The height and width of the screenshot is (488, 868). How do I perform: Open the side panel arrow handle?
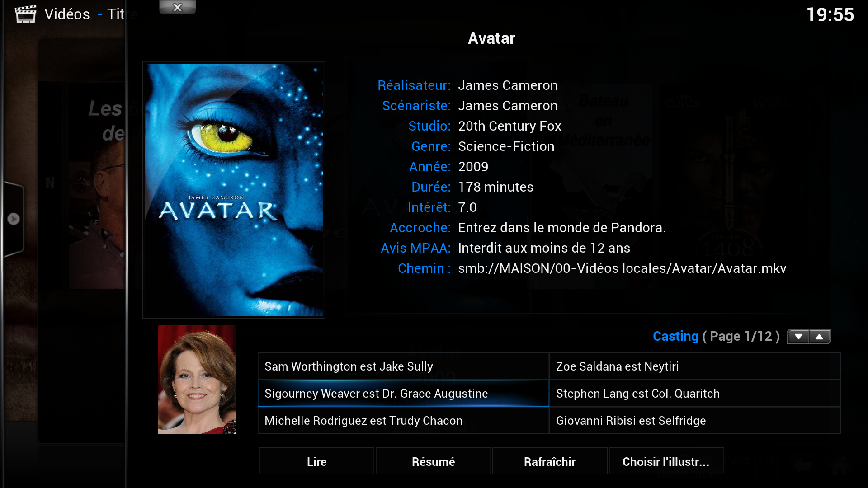(x=14, y=219)
